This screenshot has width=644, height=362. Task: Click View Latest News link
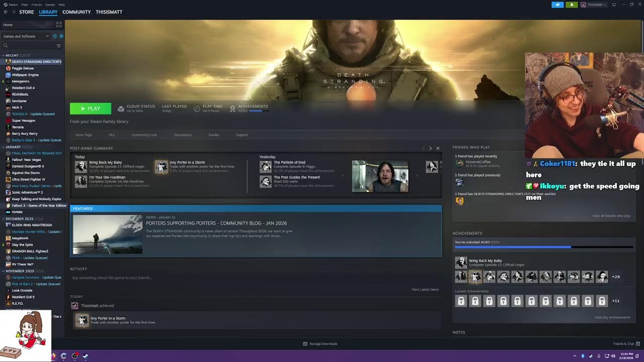click(425, 289)
